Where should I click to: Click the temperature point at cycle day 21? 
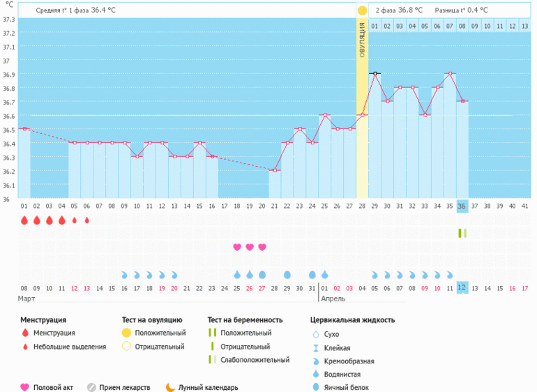click(x=275, y=170)
